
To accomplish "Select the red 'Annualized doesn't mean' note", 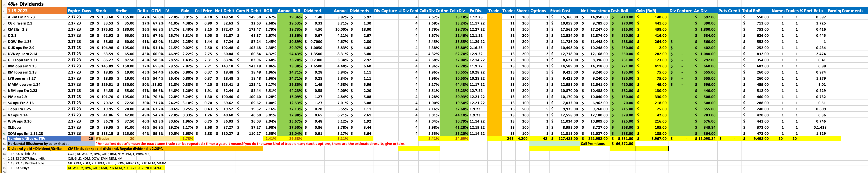I will pyautogui.click(x=251, y=144).
